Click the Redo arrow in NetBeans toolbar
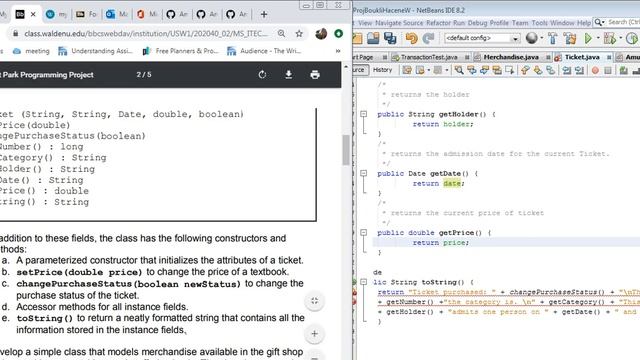 point(428,38)
